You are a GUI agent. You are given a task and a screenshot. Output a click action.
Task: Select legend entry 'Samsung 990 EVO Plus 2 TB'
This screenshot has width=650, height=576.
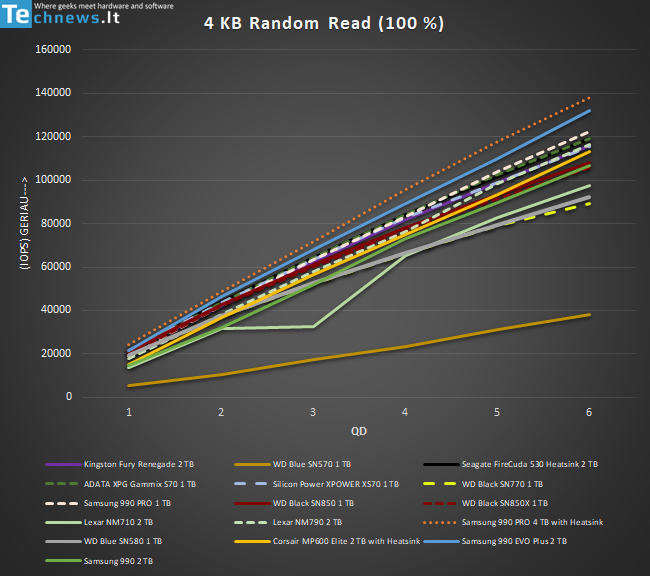coord(495,541)
